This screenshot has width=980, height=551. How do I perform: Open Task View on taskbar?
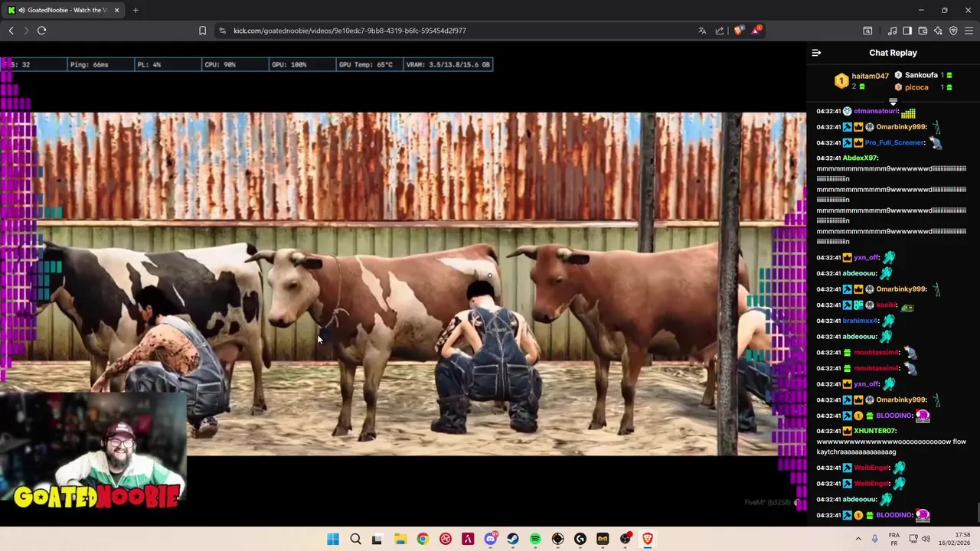tap(377, 539)
